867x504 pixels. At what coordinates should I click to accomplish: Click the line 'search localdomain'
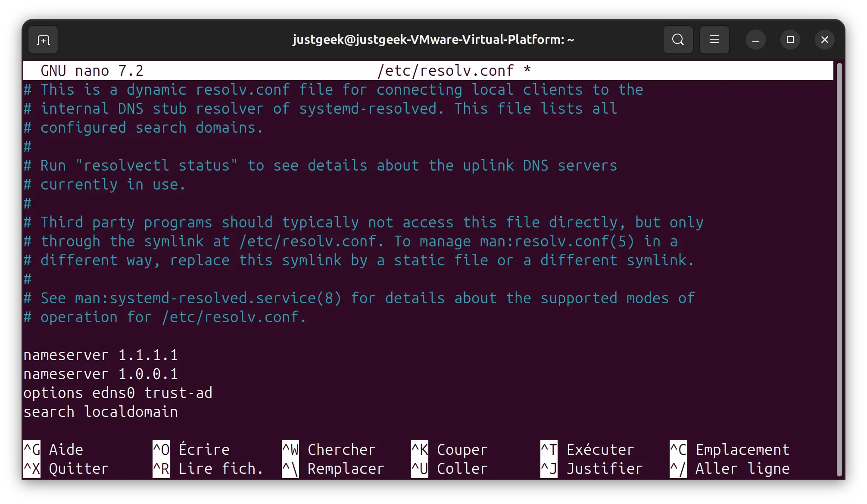[x=100, y=412]
